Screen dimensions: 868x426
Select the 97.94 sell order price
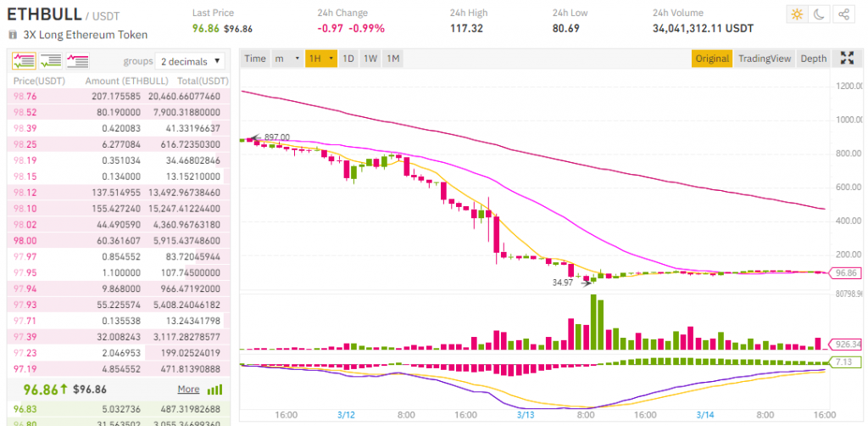click(24, 289)
